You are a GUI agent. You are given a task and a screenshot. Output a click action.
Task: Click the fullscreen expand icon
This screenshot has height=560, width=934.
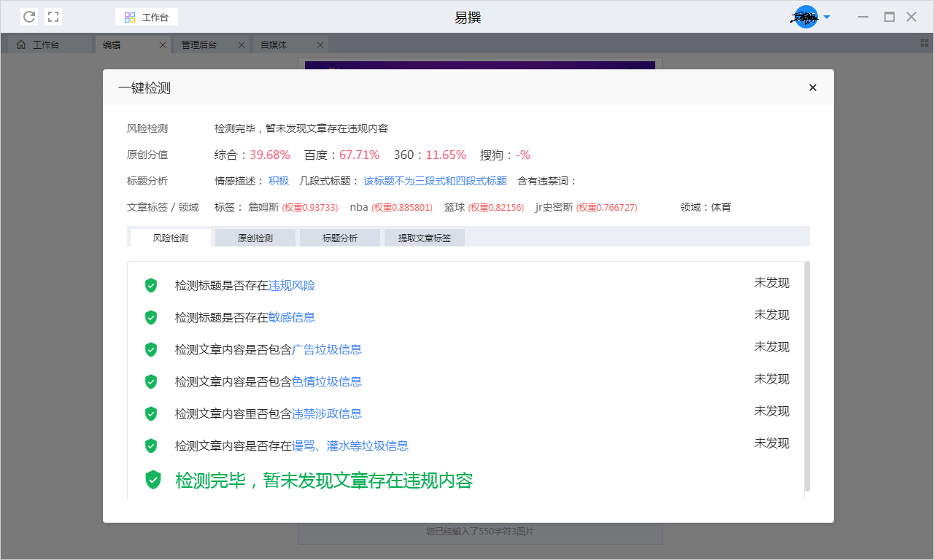(53, 17)
